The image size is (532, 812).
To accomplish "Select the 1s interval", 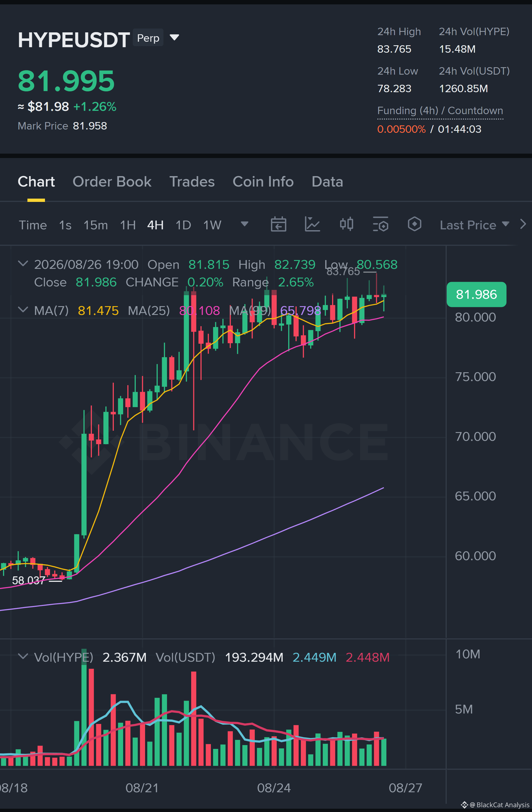I will click(x=65, y=225).
